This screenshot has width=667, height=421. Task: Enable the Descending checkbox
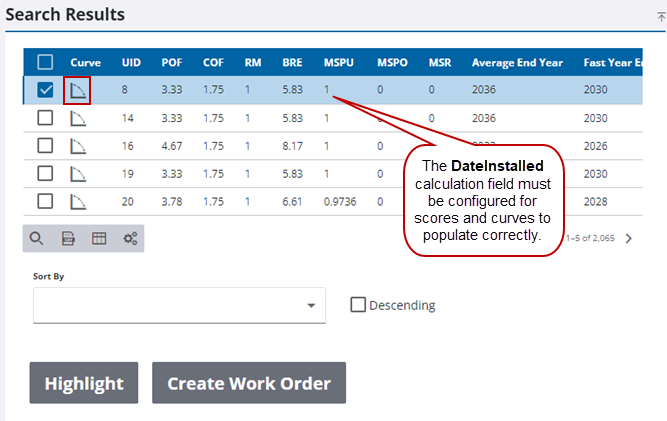coord(358,305)
